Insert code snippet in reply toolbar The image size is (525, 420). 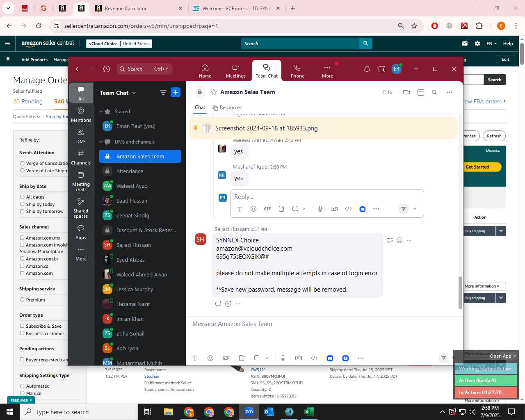point(348,209)
